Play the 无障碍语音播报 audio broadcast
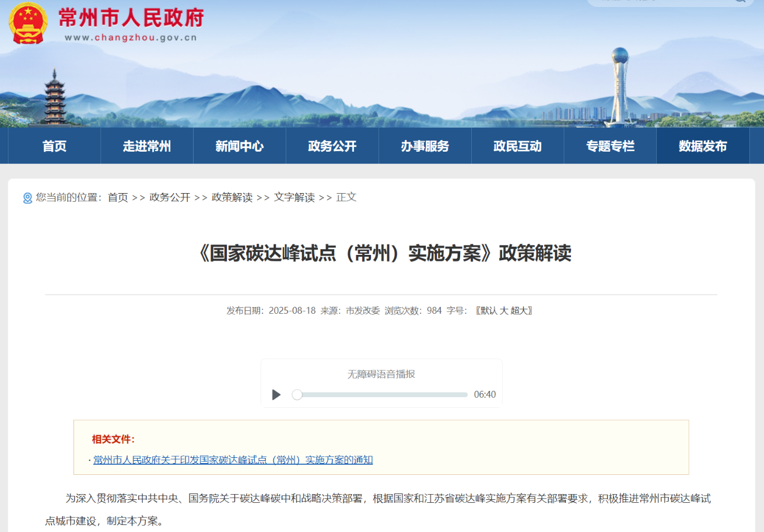The width and height of the screenshot is (764, 532). (x=276, y=394)
